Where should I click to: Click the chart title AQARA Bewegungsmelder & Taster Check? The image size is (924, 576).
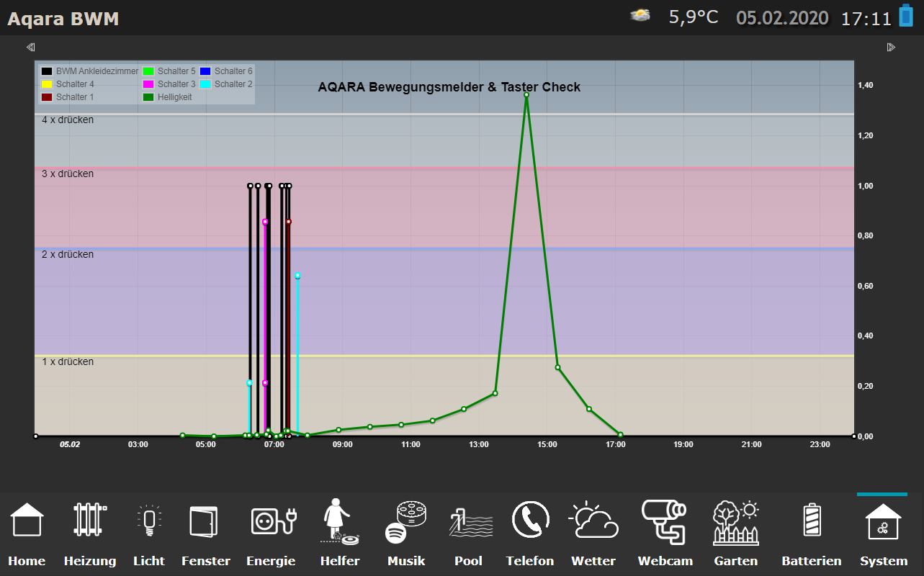[449, 87]
